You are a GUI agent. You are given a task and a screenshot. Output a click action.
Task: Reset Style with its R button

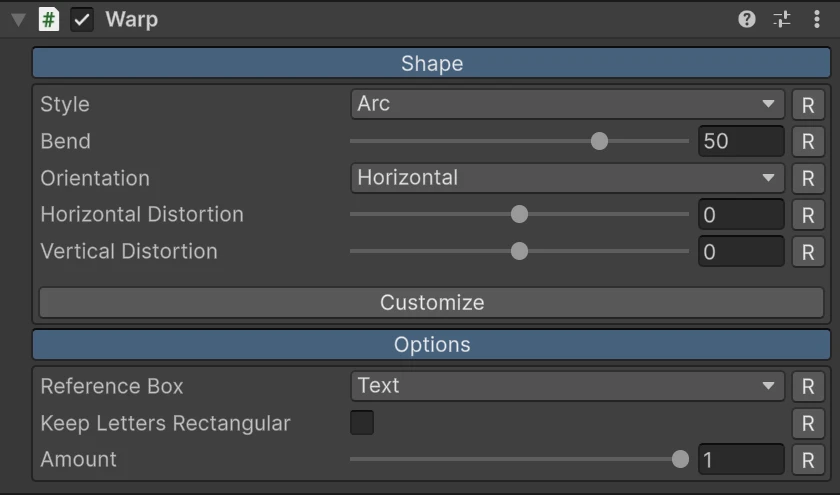coord(808,104)
